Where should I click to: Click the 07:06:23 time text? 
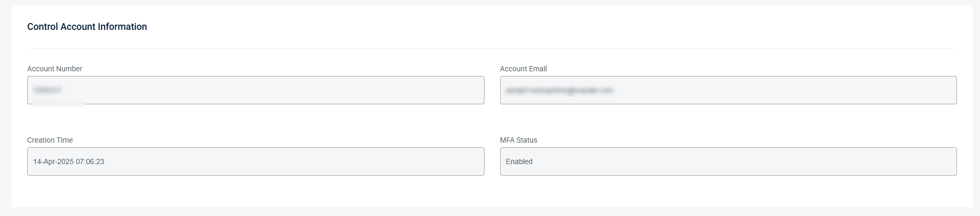[90, 161]
